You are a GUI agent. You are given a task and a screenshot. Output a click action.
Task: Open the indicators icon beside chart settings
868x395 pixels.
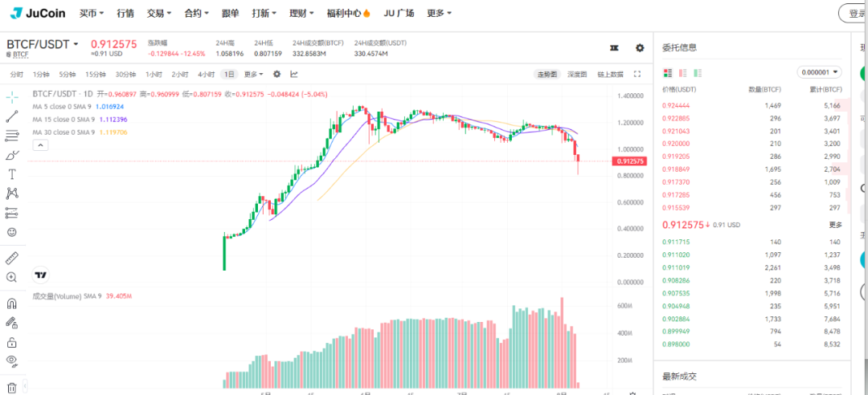pyautogui.click(x=294, y=74)
